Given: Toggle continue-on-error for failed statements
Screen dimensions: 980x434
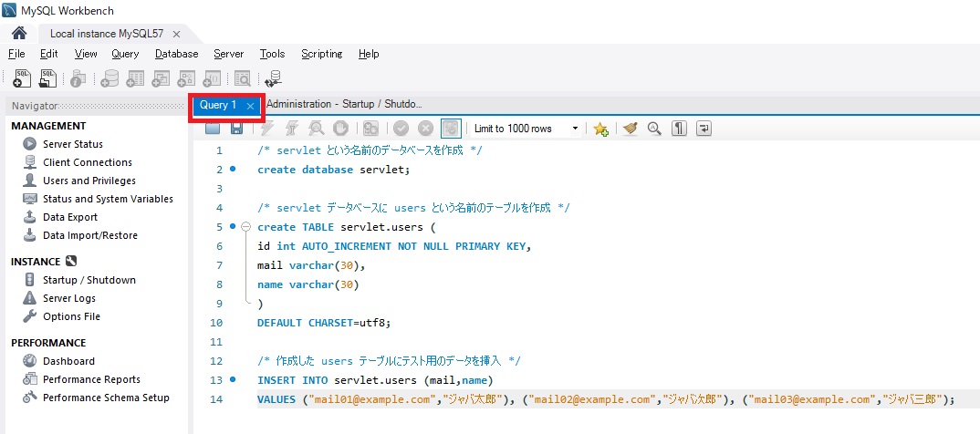Looking at the screenshot, I should click(x=370, y=129).
